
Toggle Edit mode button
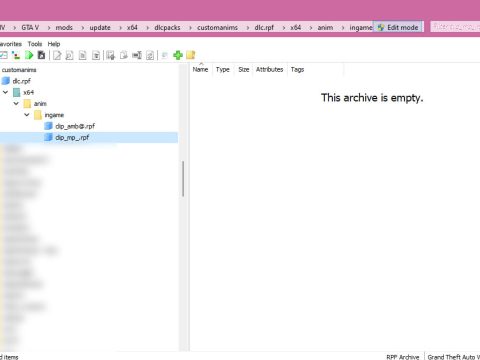click(398, 27)
